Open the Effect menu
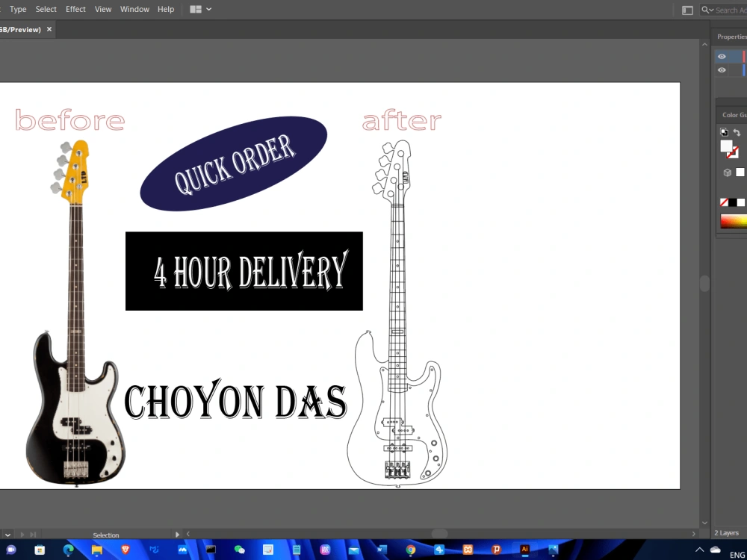The height and width of the screenshot is (560, 747). (75, 9)
